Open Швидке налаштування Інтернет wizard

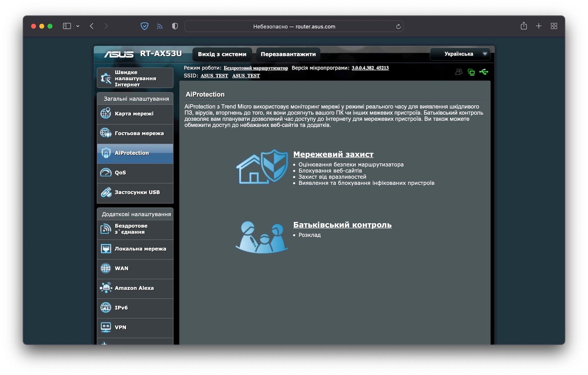(135, 78)
